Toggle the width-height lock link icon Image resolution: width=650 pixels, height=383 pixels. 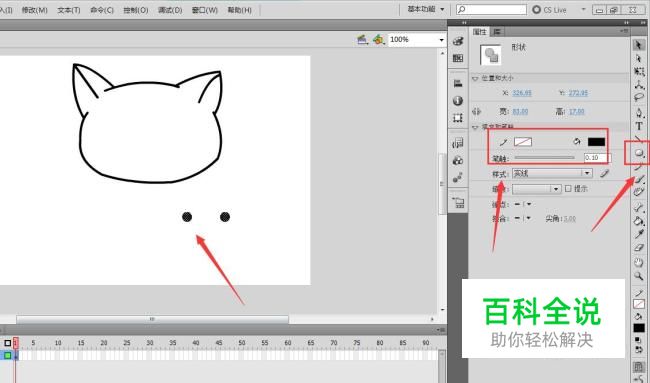(x=477, y=112)
